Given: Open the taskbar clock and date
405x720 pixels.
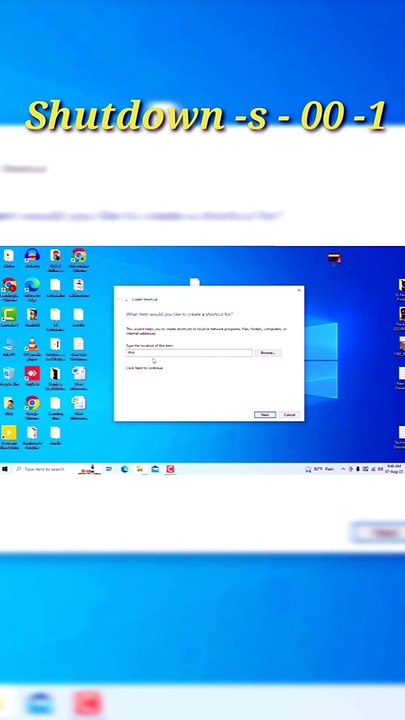Looking at the screenshot, I should coord(394,469).
